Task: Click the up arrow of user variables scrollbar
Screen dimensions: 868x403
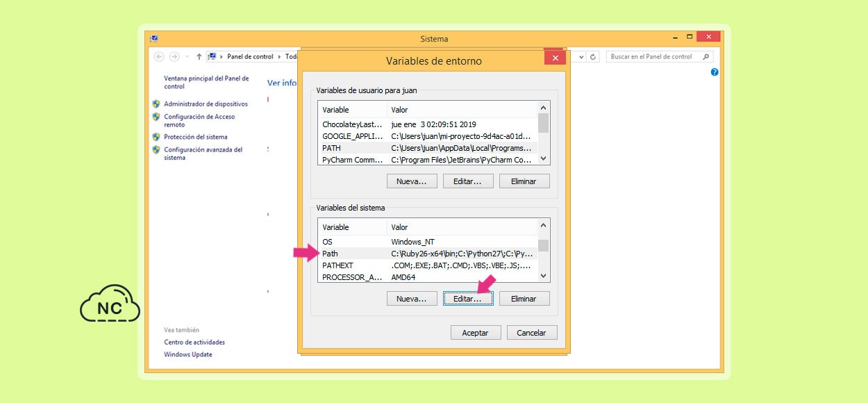Action: coord(544,108)
